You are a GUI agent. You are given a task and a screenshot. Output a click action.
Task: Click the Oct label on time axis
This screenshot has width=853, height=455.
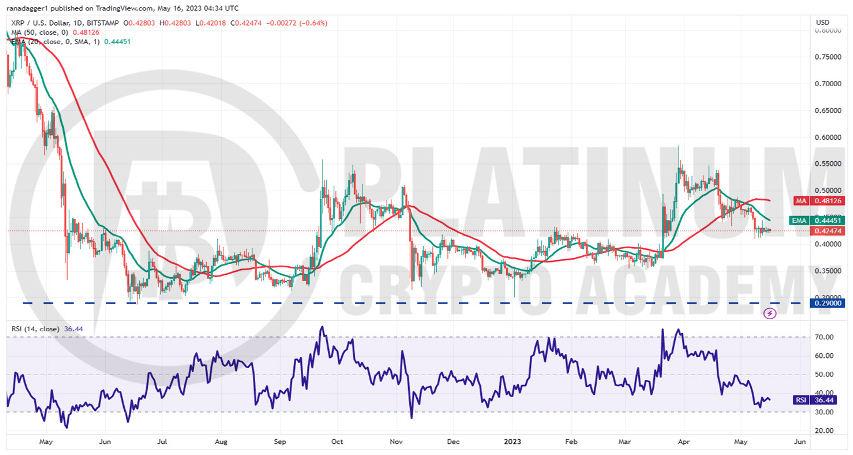click(337, 441)
